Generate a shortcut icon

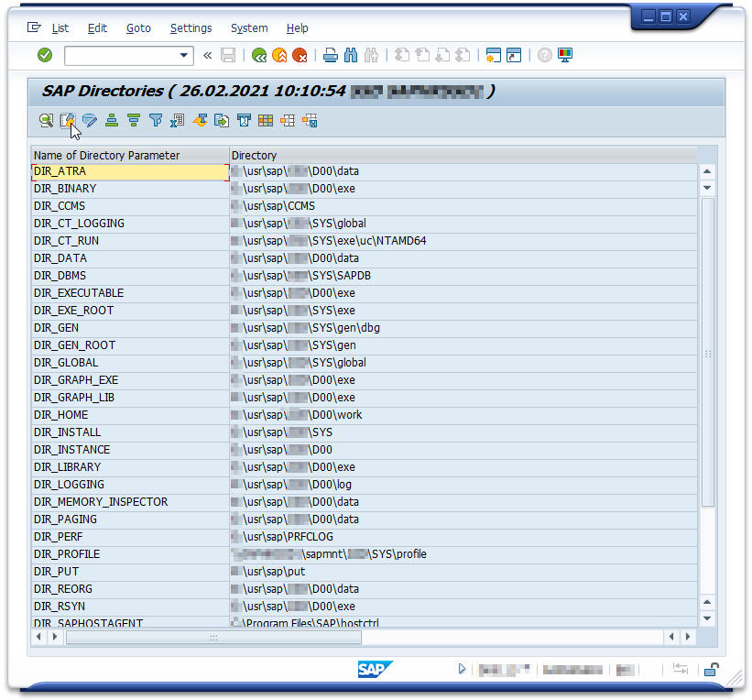pos(514,55)
